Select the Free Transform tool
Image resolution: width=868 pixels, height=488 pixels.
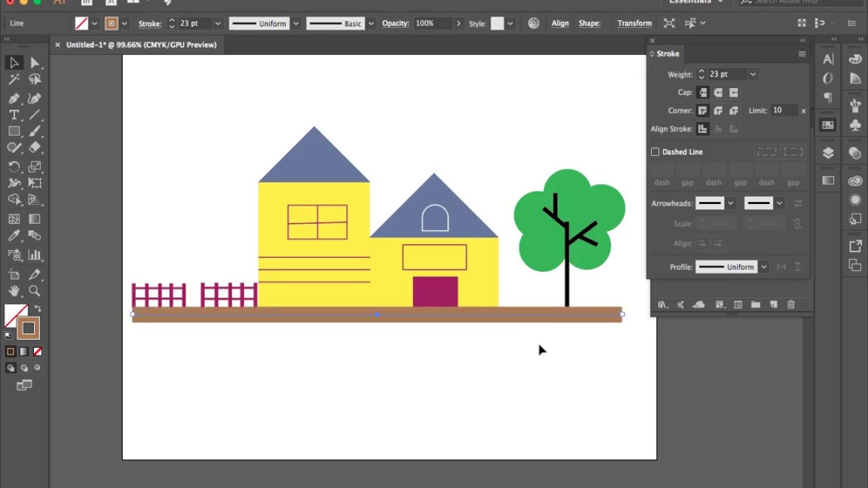coord(35,183)
